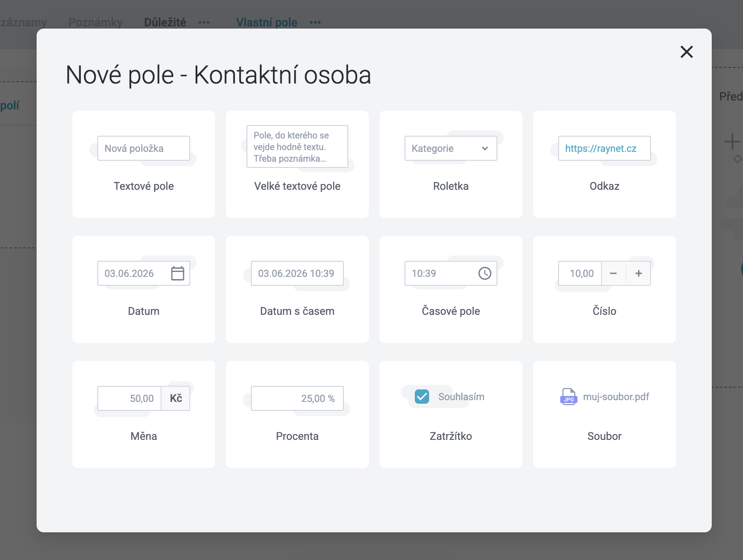Click the JPG file icon

(568, 397)
